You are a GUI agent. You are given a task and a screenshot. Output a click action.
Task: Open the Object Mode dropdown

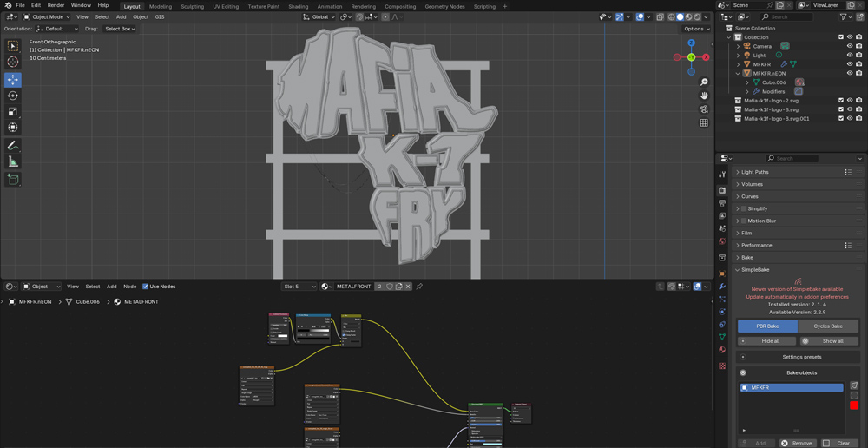[x=47, y=16]
